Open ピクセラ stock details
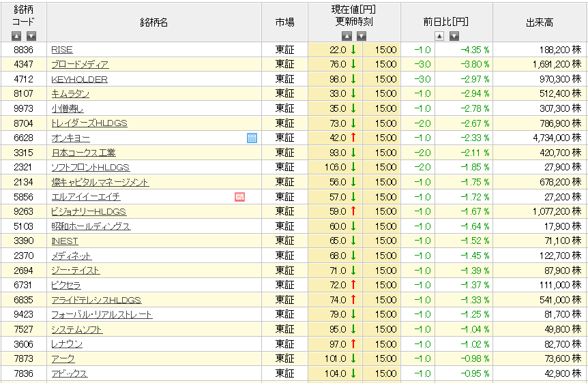Screen dimensions: 588x383 [66, 285]
